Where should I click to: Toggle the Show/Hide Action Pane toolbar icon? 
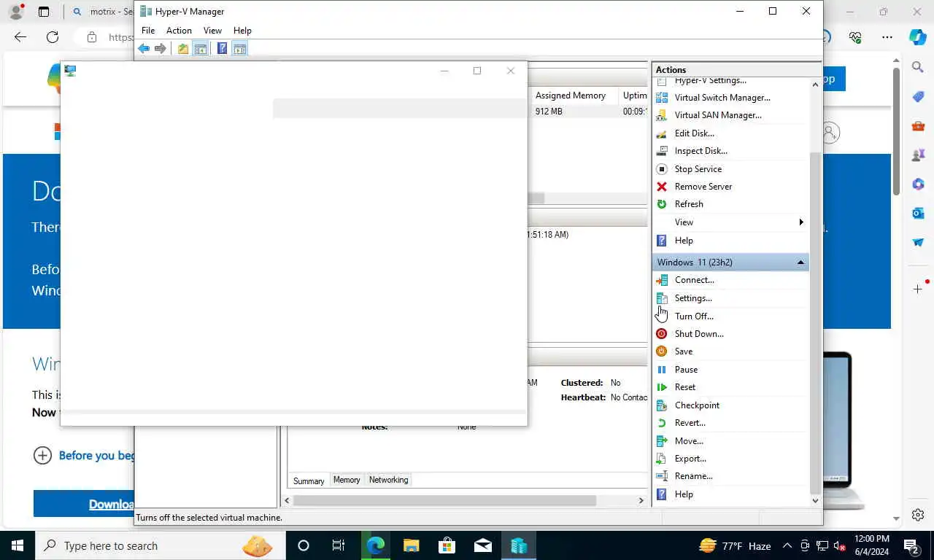point(239,49)
